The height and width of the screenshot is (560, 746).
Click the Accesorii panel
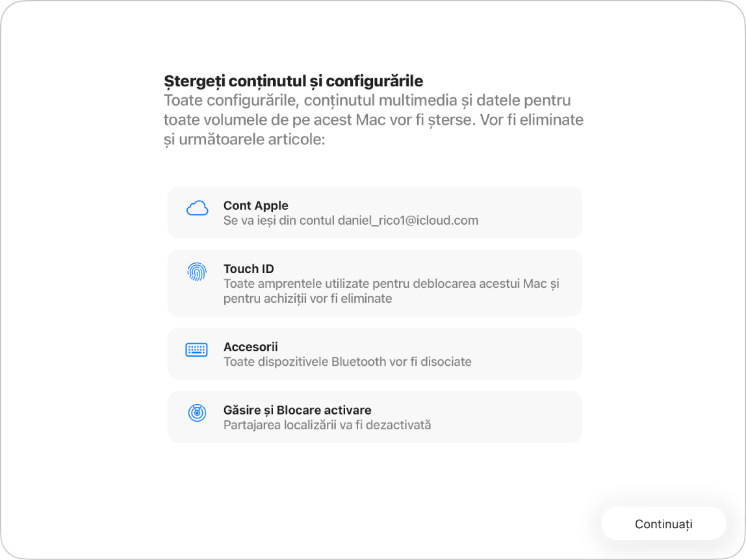tap(375, 354)
